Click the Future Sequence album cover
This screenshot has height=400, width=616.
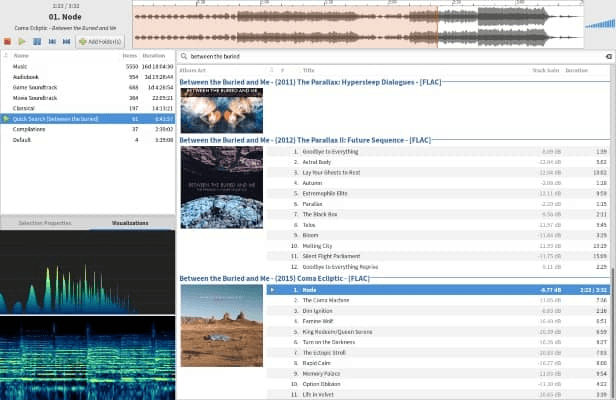tap(222, 187)
